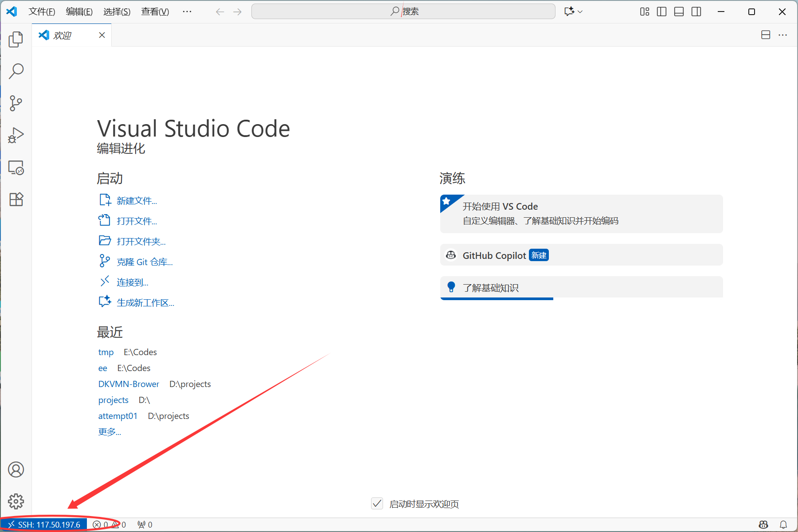Image resolution: width=798 pixels, height=532 pixels.
Task: Open GitHub Copilot walkthrough
Action: tap(582, 255)
